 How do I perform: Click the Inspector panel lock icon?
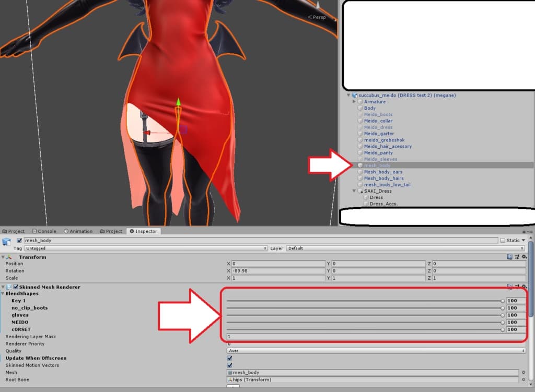click(524, 231)
